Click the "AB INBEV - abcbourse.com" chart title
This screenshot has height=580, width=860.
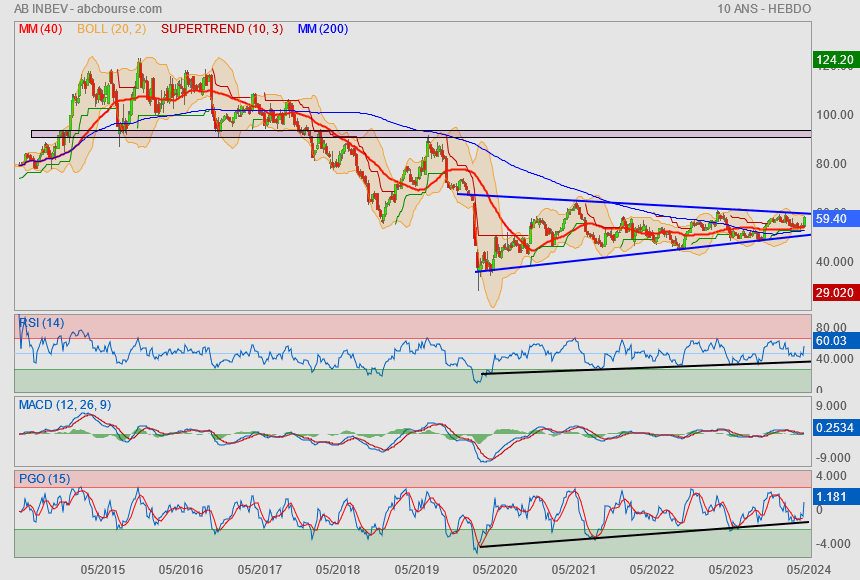click(x=88, y=9)
